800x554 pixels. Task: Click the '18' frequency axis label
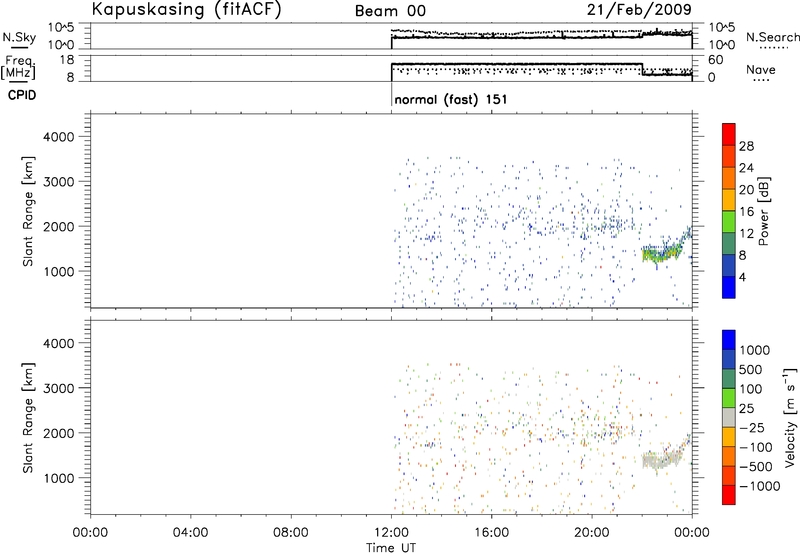tap(66, 60)
